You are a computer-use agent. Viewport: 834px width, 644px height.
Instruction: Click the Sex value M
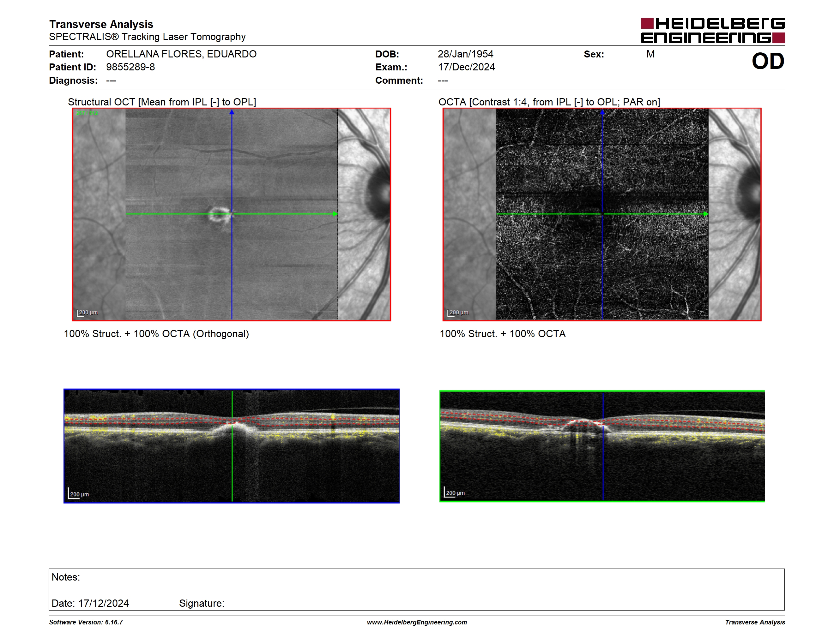point(651,54)
